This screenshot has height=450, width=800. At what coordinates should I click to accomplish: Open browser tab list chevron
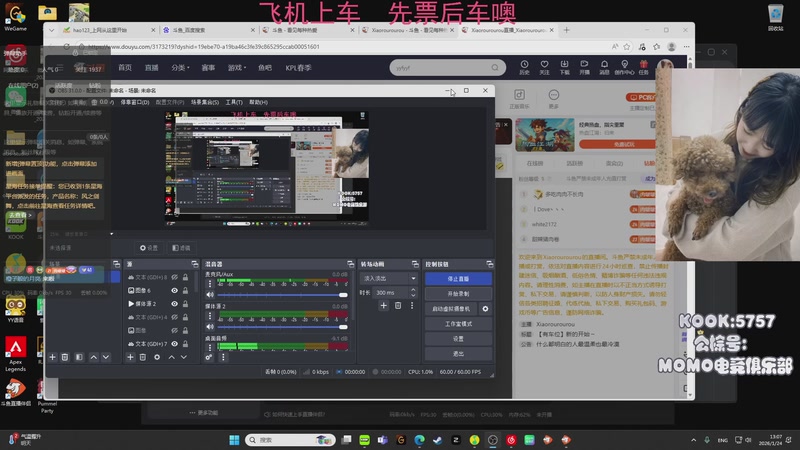click(52, 30)
